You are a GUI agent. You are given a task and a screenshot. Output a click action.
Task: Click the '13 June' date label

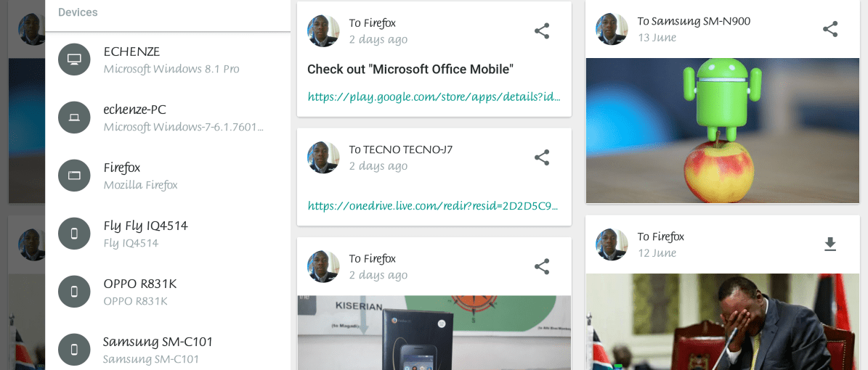(x=657, y=38)
